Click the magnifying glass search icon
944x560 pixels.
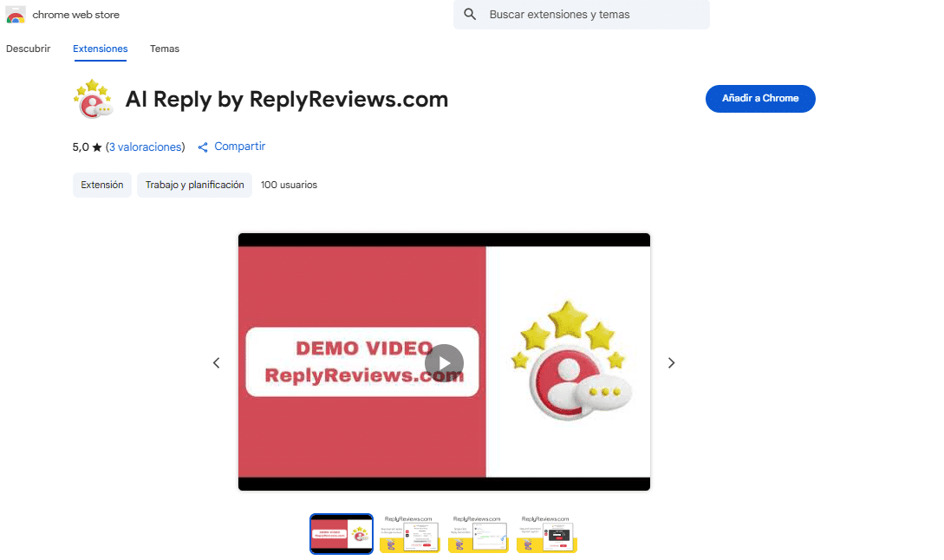click(469, 15)
